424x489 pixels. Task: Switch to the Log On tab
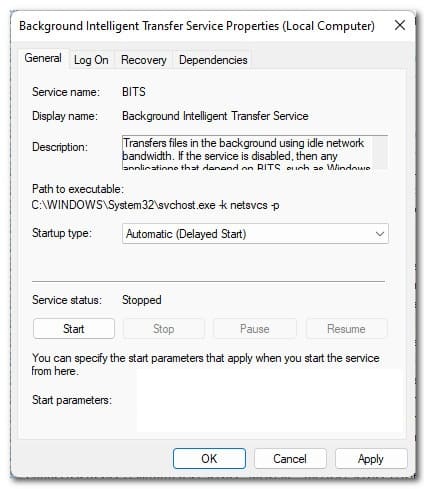coord(91,60)
